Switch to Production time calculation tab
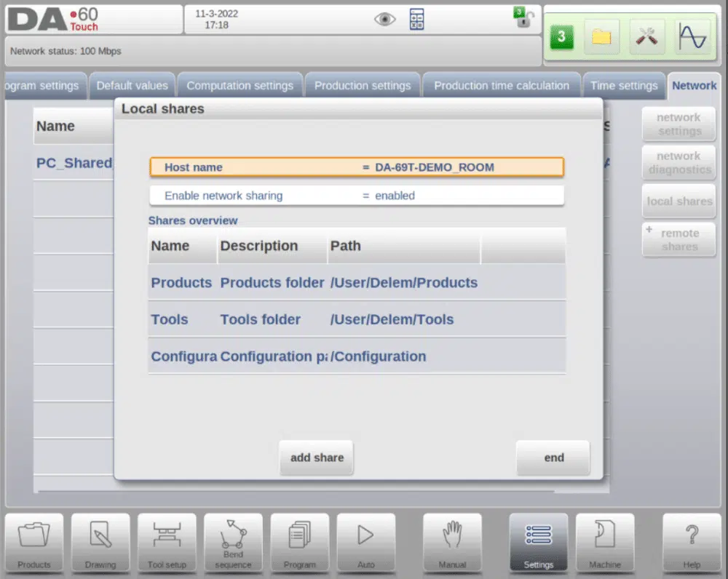Screen dimensions: 728x579 point(502,86)
